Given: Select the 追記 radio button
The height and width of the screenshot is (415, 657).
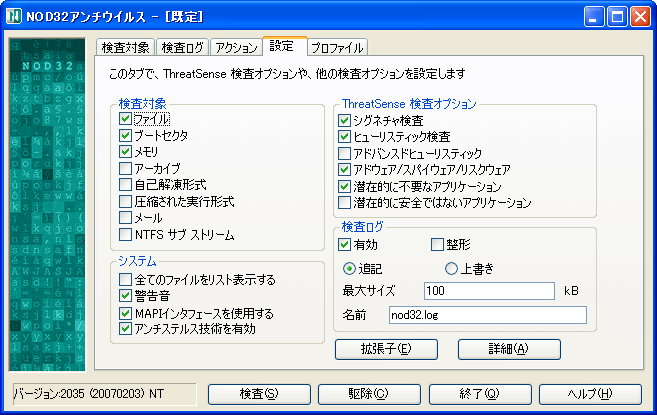Looking at the screenshot, I should pos(349,268).
